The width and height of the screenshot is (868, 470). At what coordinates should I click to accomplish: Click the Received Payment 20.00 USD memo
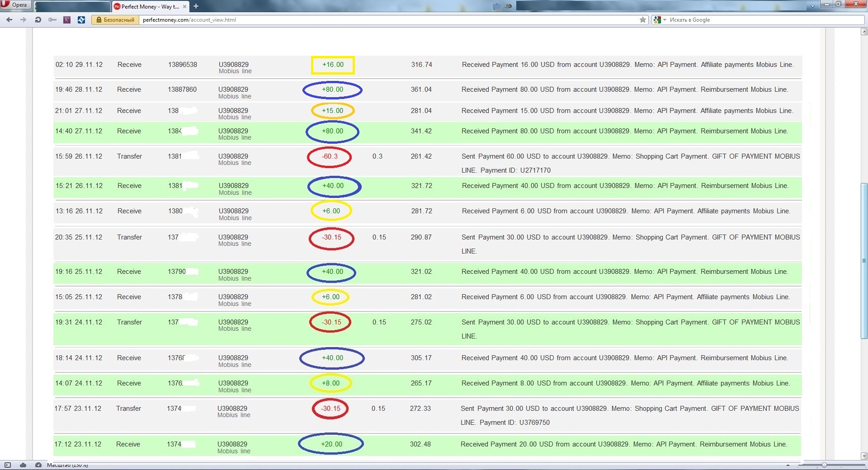click(x=624, y=444)
